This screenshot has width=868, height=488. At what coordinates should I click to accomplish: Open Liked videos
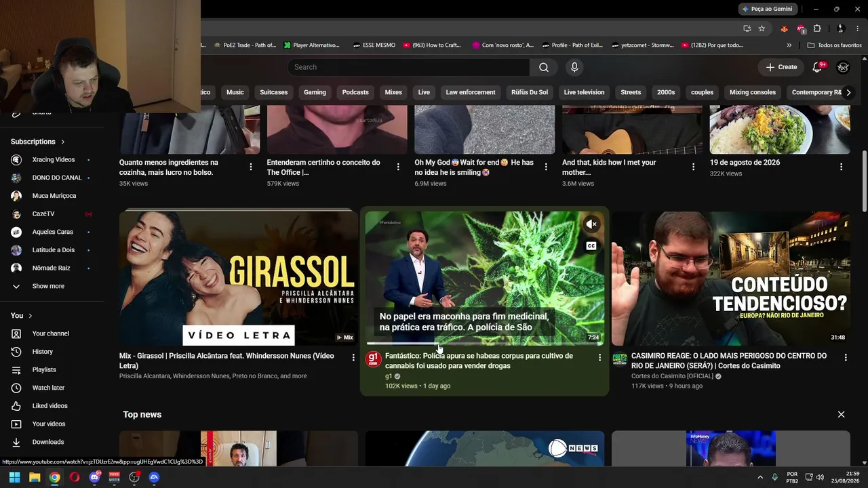[52, 406]
